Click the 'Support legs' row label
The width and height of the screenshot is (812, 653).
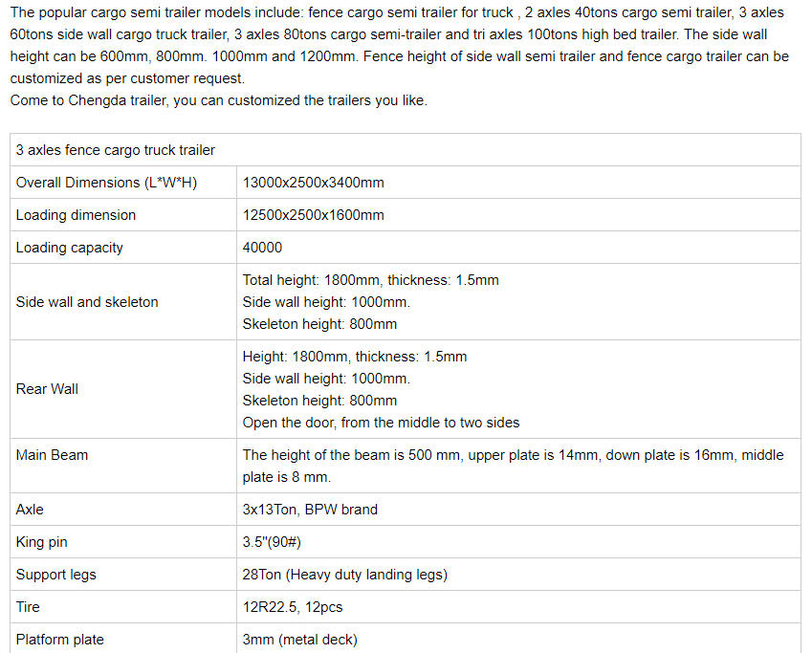pyautogui.click(x=56, y=575)
